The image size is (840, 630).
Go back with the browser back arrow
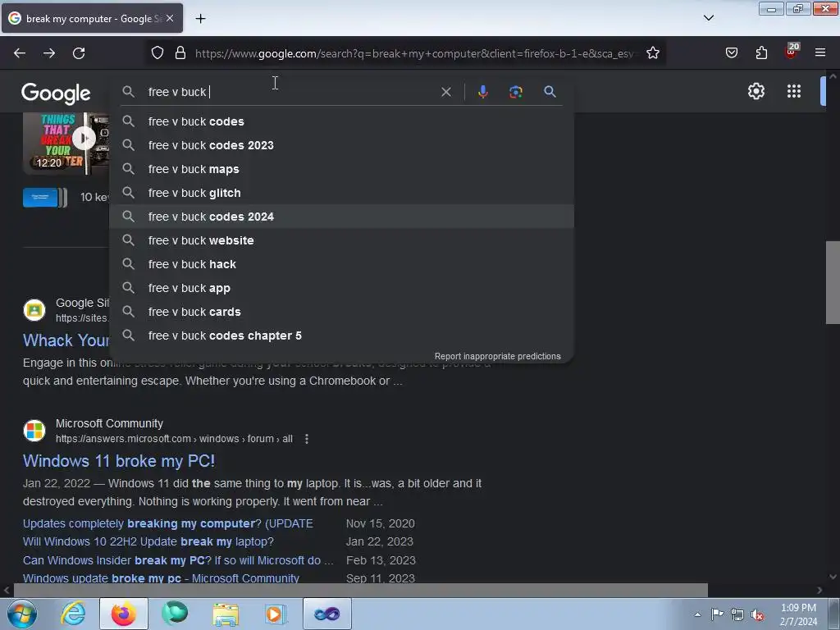(x=20, y=53)
